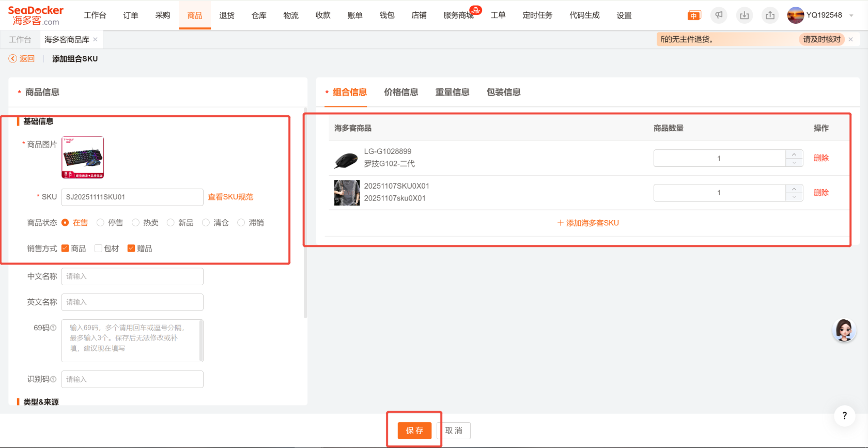Click the question mark help button
This screenshot has width=868, height=448.
point(844,415)
